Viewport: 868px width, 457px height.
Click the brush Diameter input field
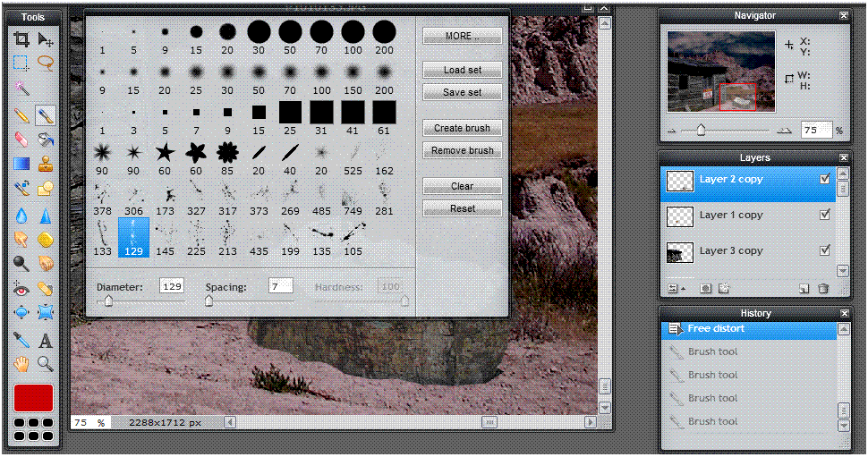point(171,286)
